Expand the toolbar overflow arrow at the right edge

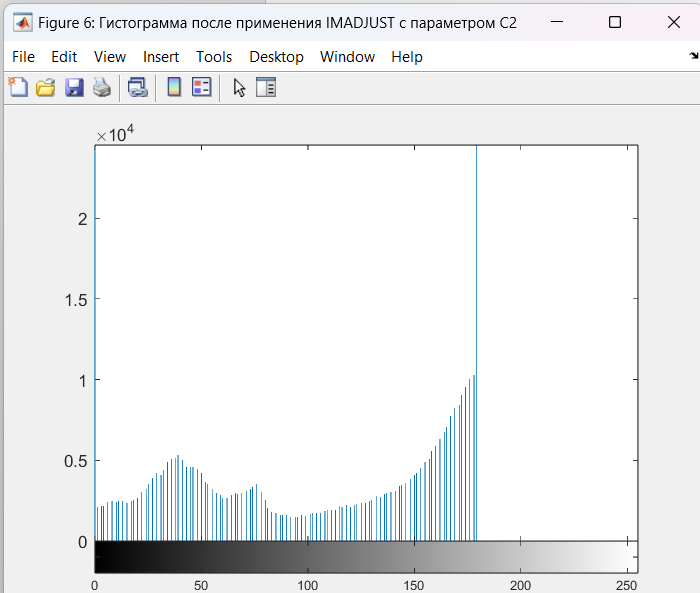(x=694, y=56)
